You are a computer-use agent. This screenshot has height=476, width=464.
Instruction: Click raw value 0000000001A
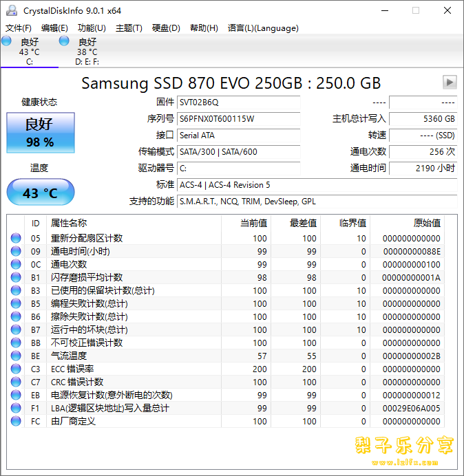pyautogui.click(x=411, y=278)
